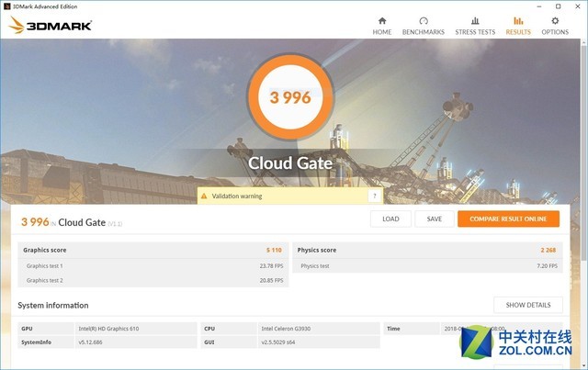This screenshot has width=588, height=370.
Task: Click the 23.78 FPS value
Action: 272,265
